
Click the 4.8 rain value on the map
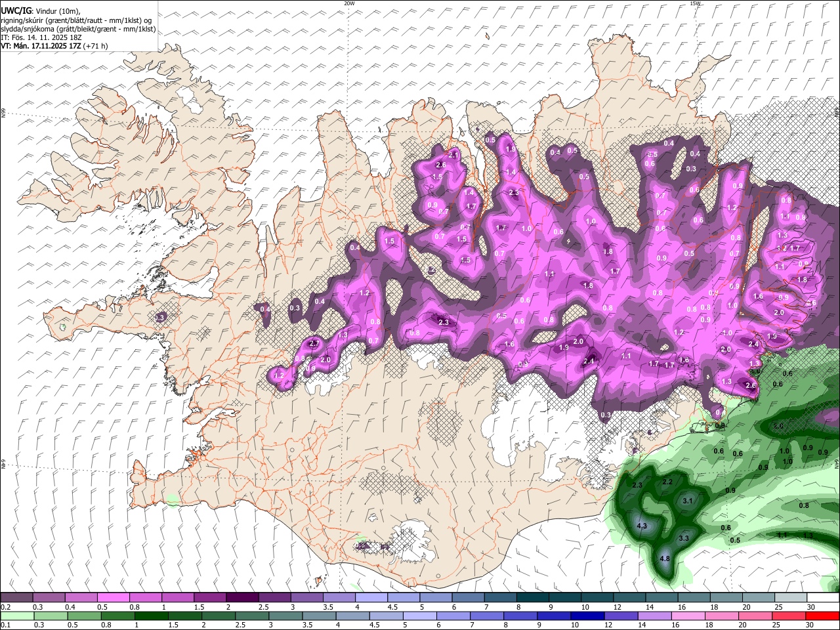click(664, 559)
